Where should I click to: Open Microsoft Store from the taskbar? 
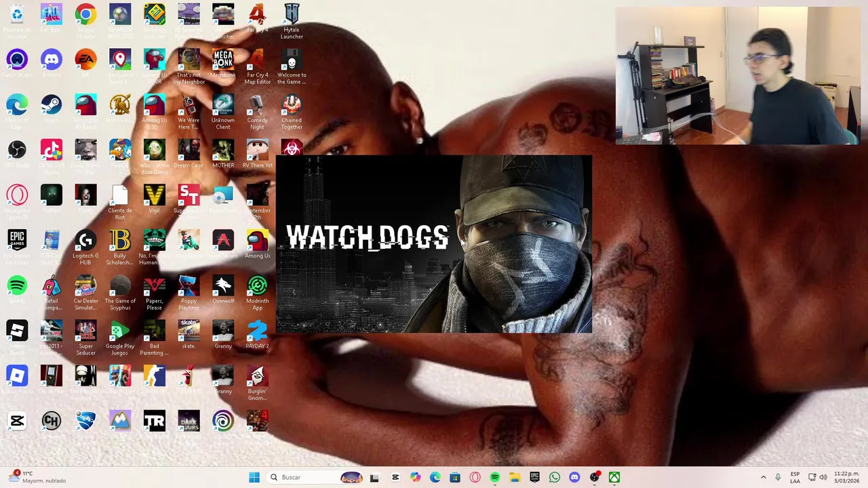[455, 477]
